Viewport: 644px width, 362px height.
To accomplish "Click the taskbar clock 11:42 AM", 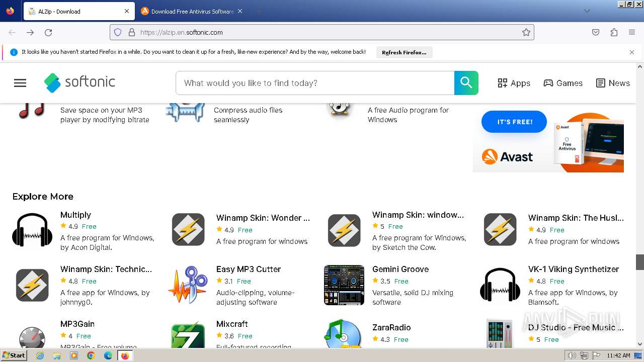I will [618, 355].
